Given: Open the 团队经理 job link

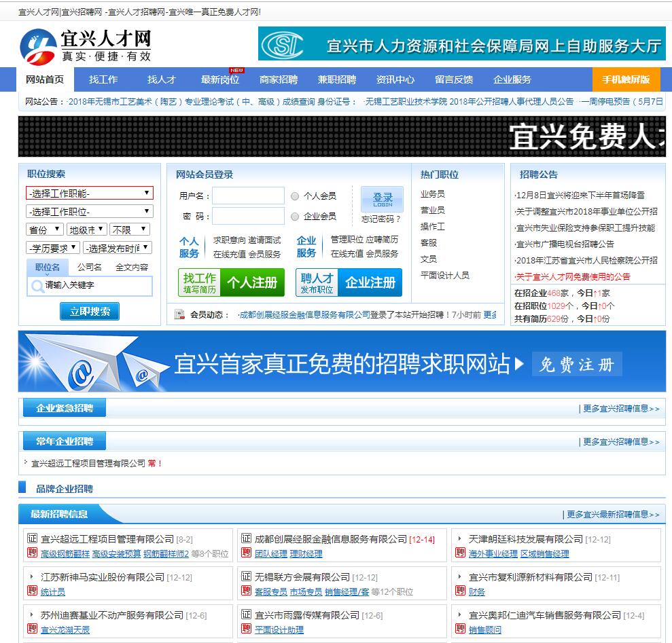Looking at the screenshot, I should (271, 553).
